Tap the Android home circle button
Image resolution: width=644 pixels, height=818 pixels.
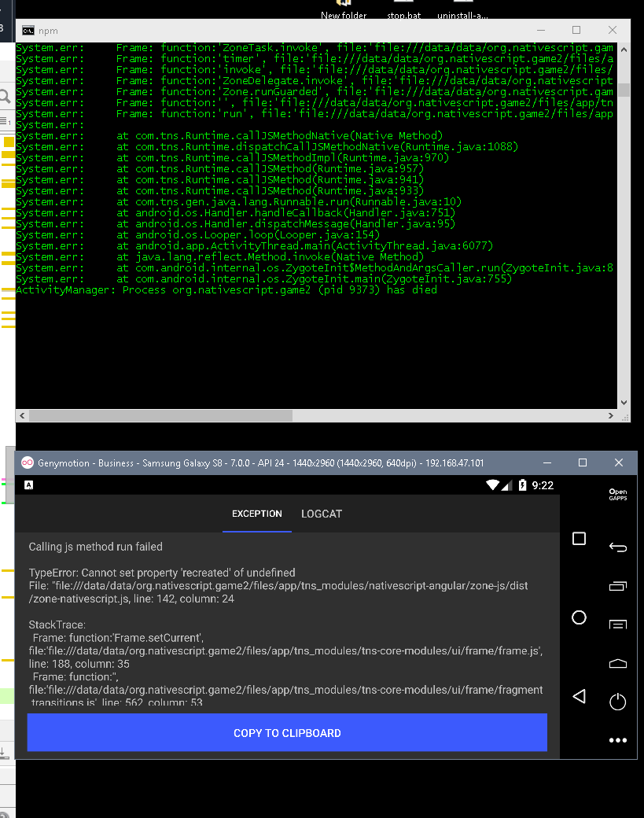(579, 616)
